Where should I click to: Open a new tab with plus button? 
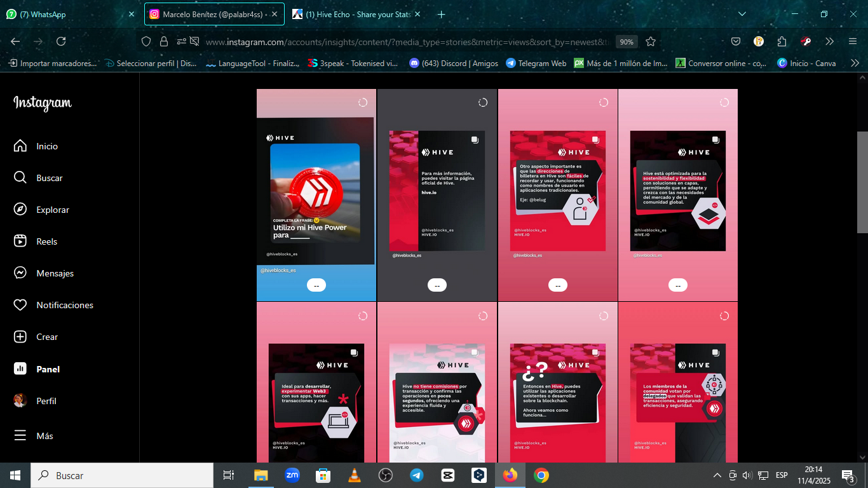click(x=442, y=14)
